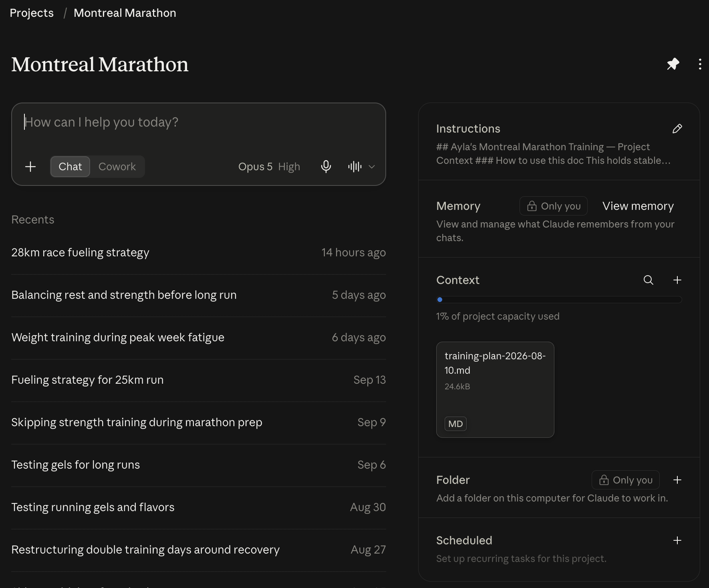
Task: Start voice mode with the waveform icon
Action: tap(354, 167)
